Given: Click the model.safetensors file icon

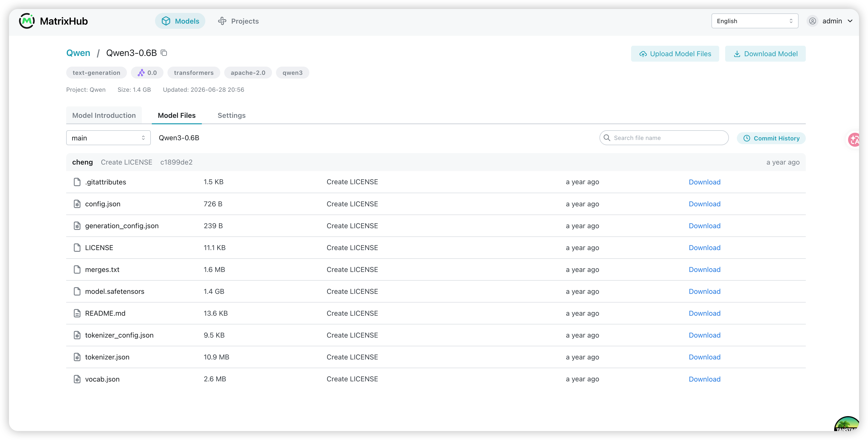Looking at the screenshot, I should tap(77, 291).
